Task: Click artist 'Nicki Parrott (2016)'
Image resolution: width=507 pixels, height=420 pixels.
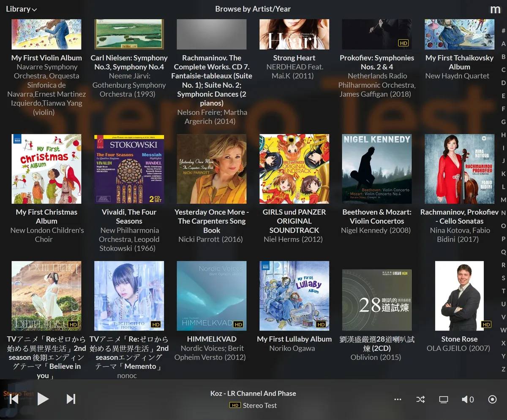Action: [x=210, y=239]
